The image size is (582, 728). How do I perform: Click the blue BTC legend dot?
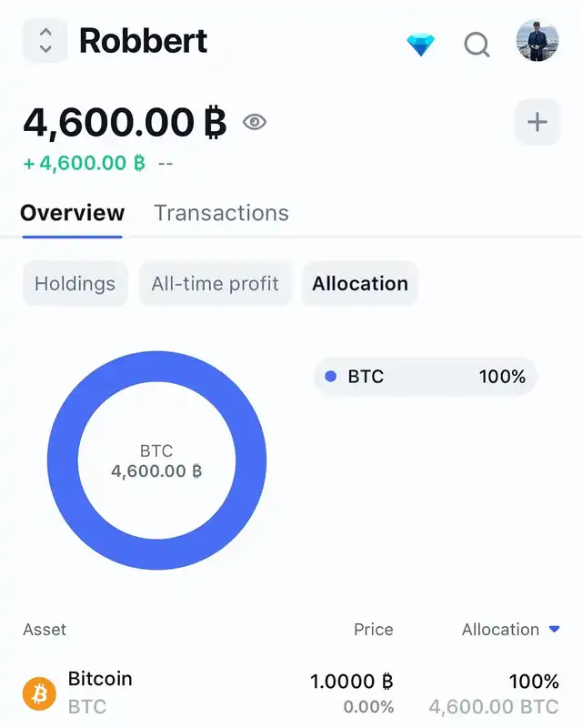click(x=330, y=376)
